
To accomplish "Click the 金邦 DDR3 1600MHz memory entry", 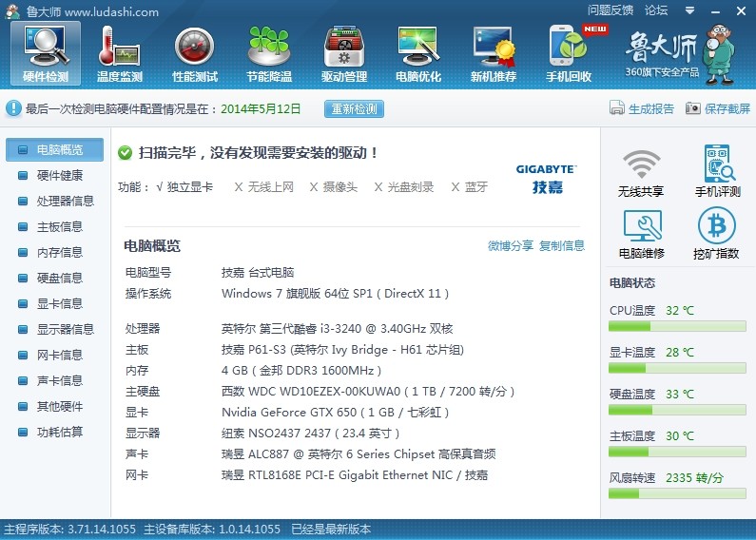I will tap(301, 371).
